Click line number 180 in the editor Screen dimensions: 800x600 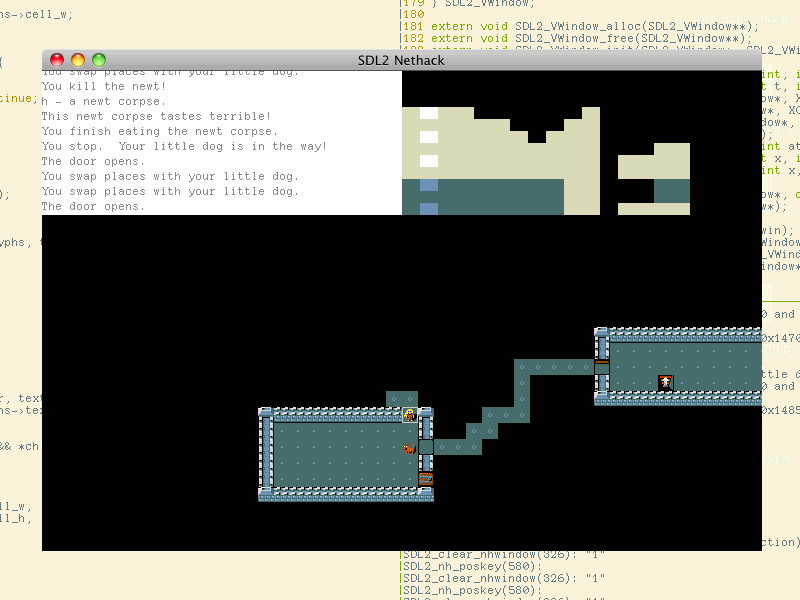(414, 14)
